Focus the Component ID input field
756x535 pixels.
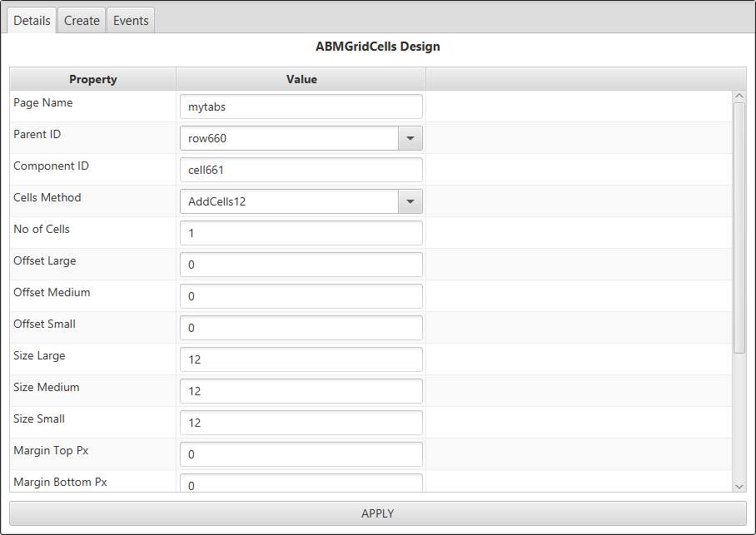(301, 170)
